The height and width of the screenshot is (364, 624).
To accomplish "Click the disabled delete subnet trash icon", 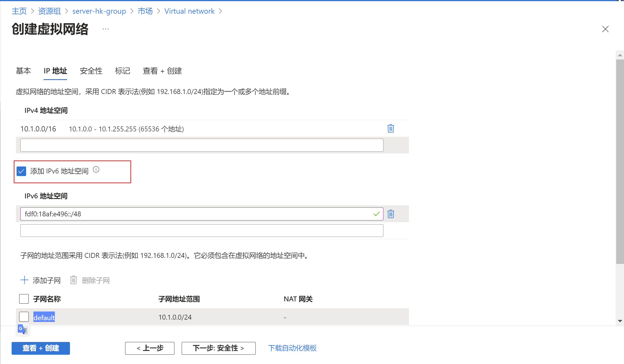I will [73, 280].
